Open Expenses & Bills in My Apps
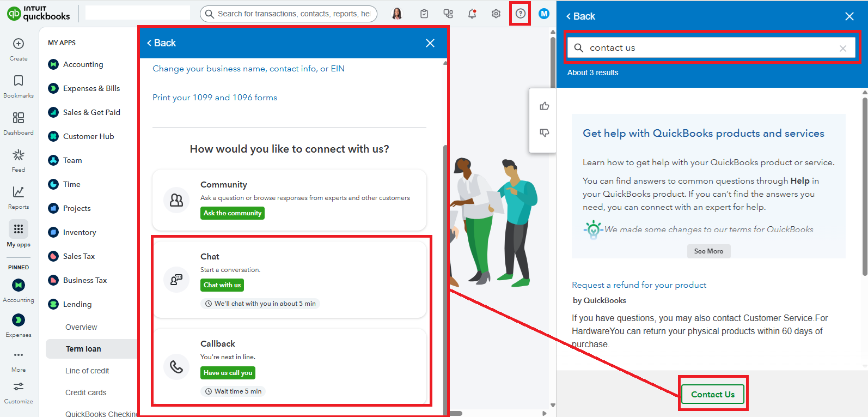Screen dimensions: 868x417 coord(84,88)
